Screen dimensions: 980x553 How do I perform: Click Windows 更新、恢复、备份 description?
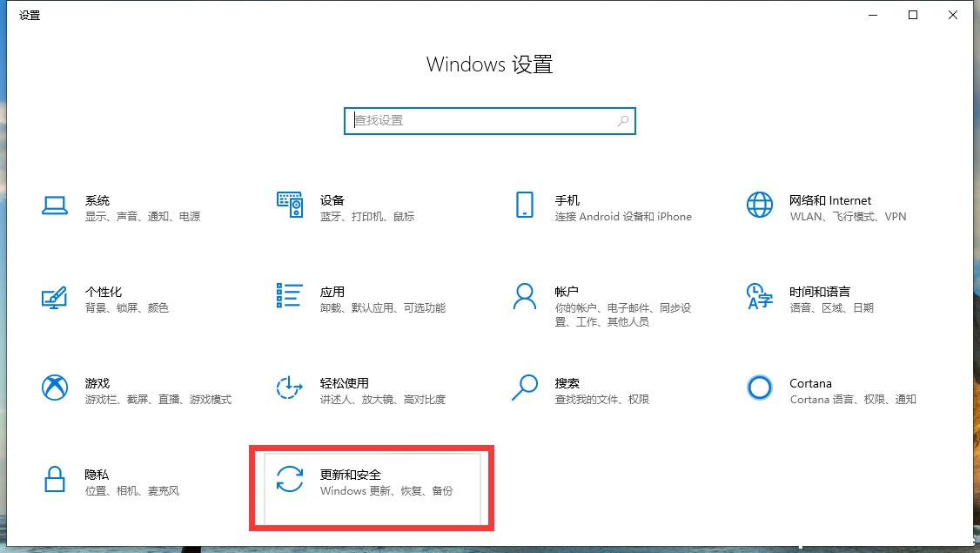pyautogui.click(x=386, y=490)
